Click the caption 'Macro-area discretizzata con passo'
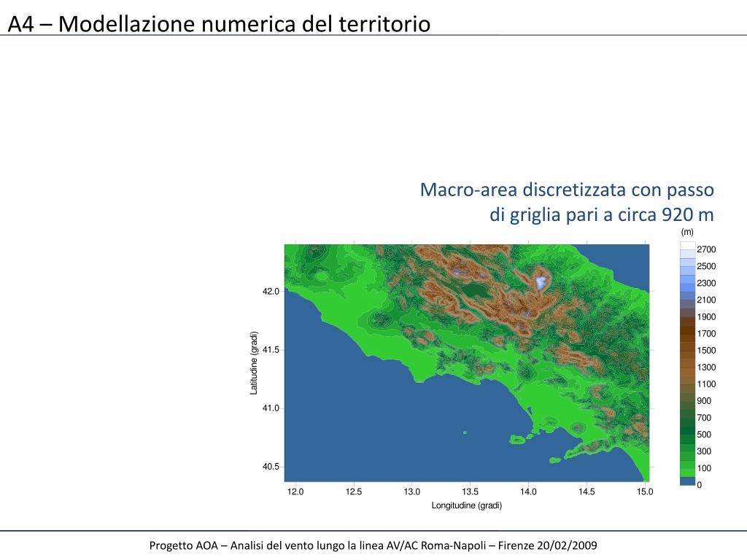747x560 pixels. [x=567, y=190]
